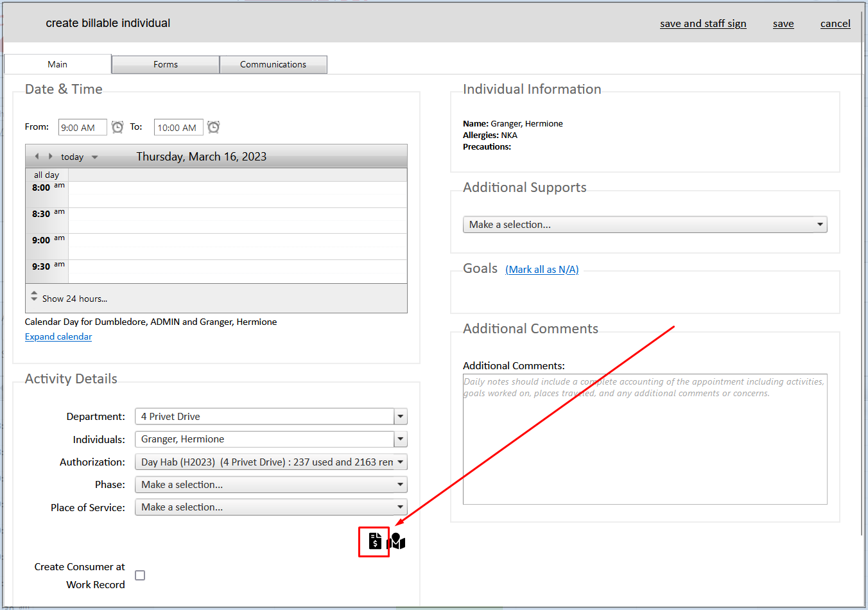Viewport: 868px width, 610px height.
Task: Click the today button in the calendar header
Action: [x=72, y=157]
